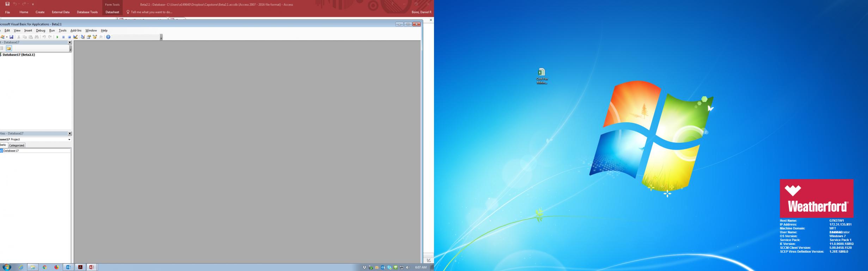Click the View Microsoft Access icon
Viewport: 868px width, 271px height.
tap(2, 37)
